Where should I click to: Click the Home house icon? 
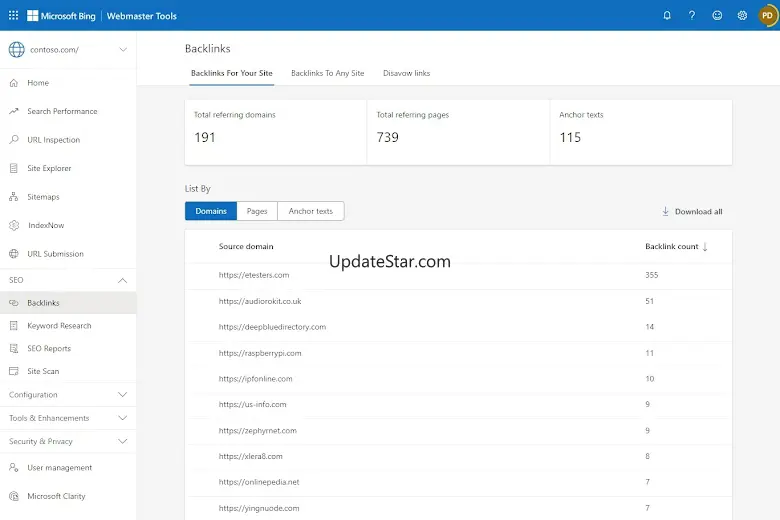click(14, 83)
